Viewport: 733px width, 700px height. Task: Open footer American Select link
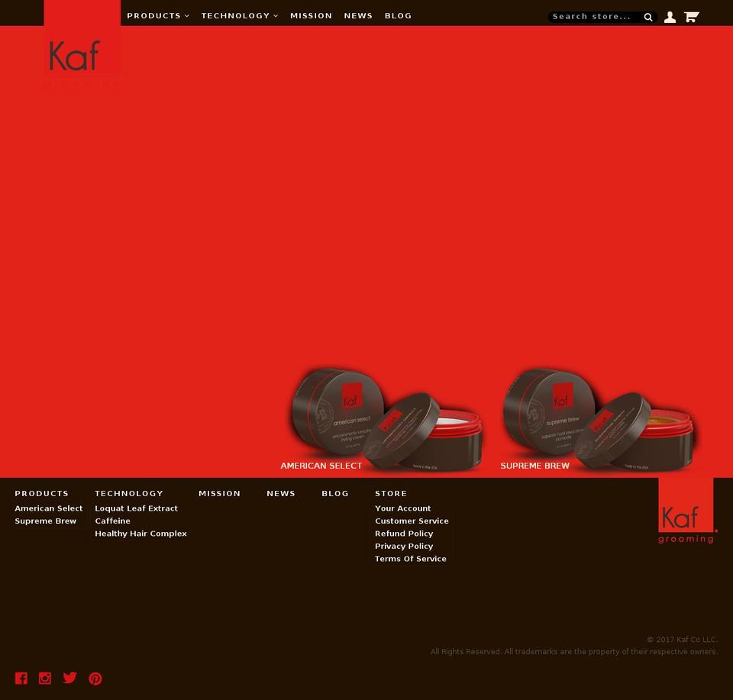(x=49, y=508)
